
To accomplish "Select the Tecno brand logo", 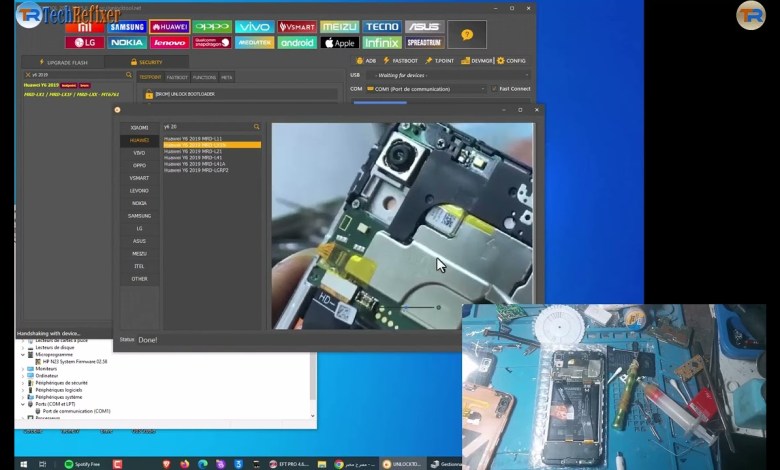I will [382, 27].
